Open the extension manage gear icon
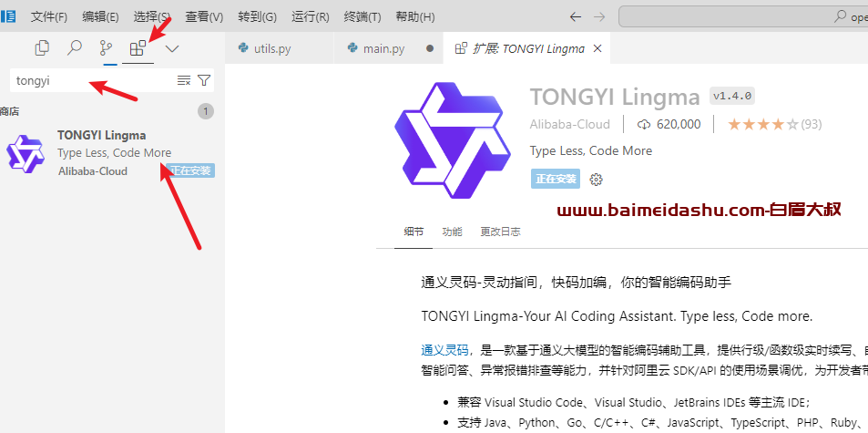This screenshot has width=868, height=433. [x=597, y=180]
